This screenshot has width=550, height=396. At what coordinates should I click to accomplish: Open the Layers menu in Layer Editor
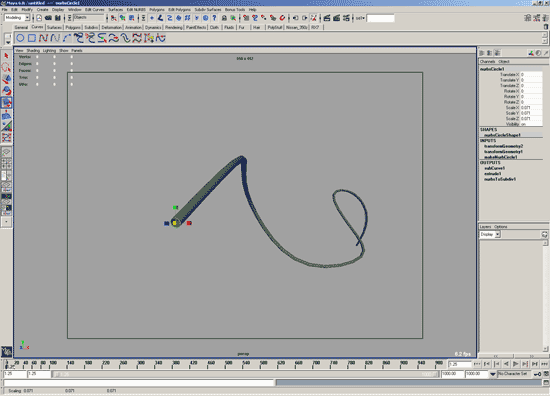pos(485,227)
